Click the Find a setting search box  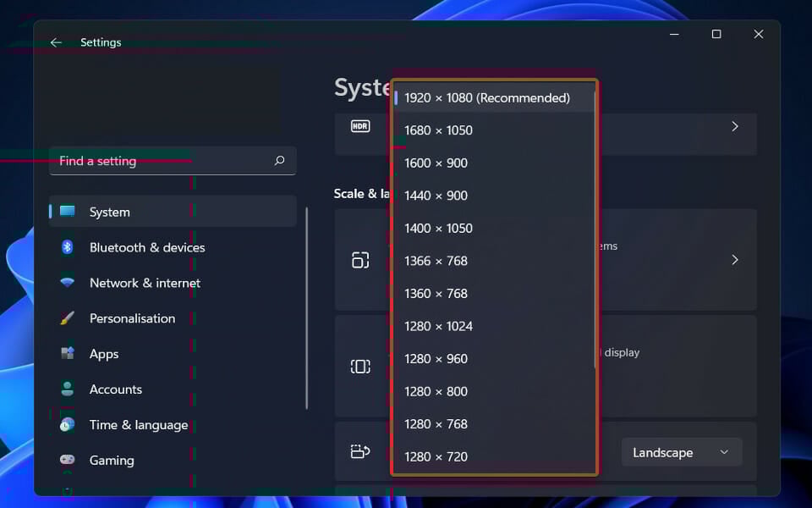point(173,161)
